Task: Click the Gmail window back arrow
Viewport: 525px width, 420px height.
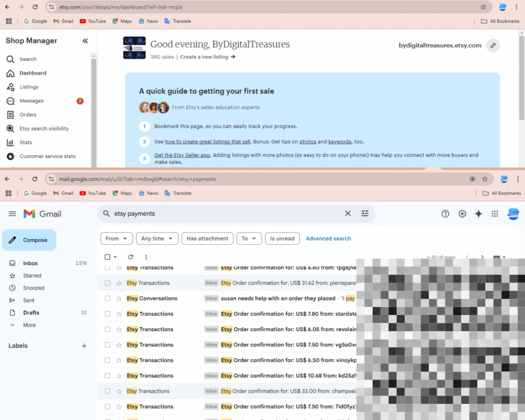Action: (x=7, y=179)
